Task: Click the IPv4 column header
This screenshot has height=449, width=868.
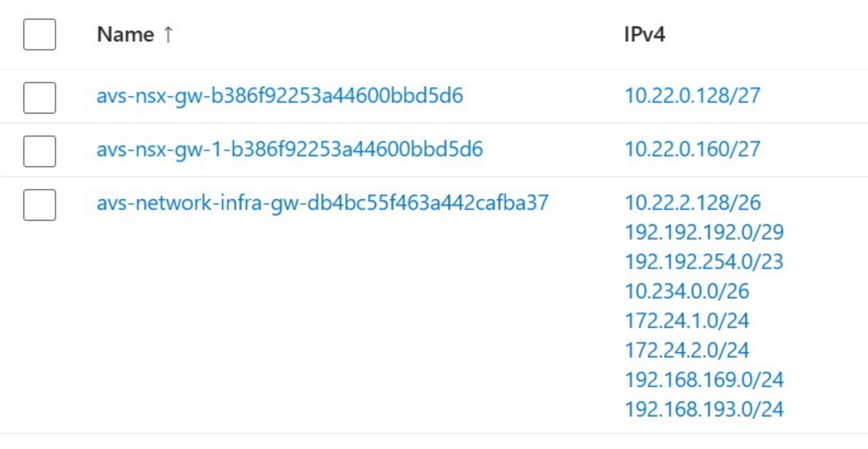Action: pos(644,34)
